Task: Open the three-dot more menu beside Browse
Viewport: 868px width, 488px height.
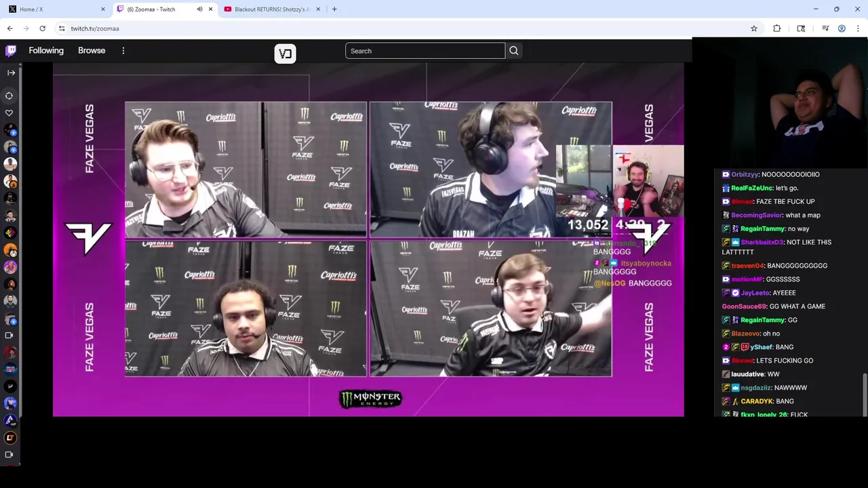Action: click(x=123, y=51)
